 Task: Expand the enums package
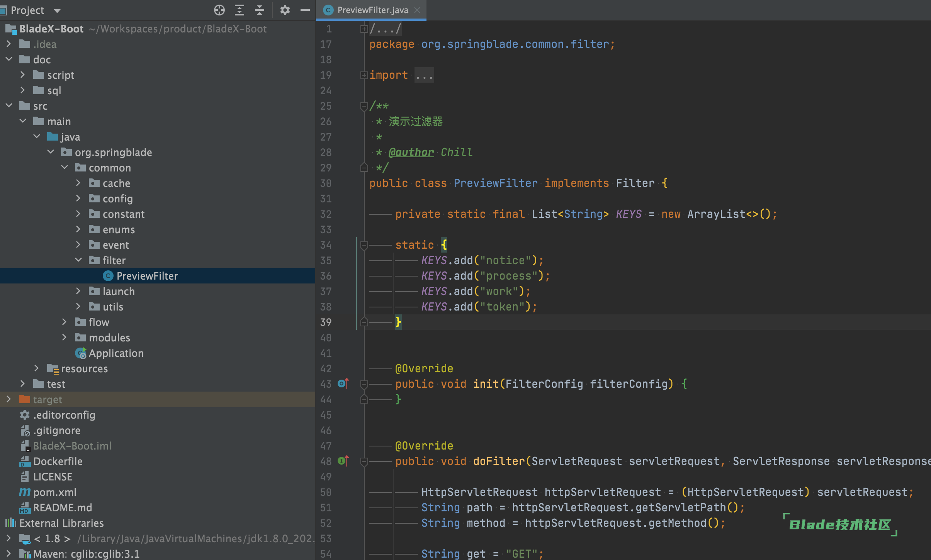[78, 229]
